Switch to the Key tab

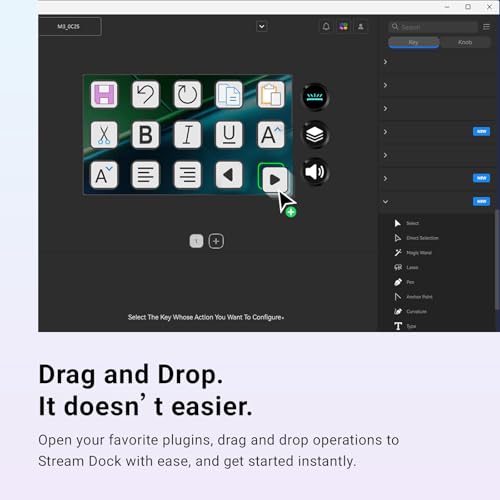coord(414,42)
